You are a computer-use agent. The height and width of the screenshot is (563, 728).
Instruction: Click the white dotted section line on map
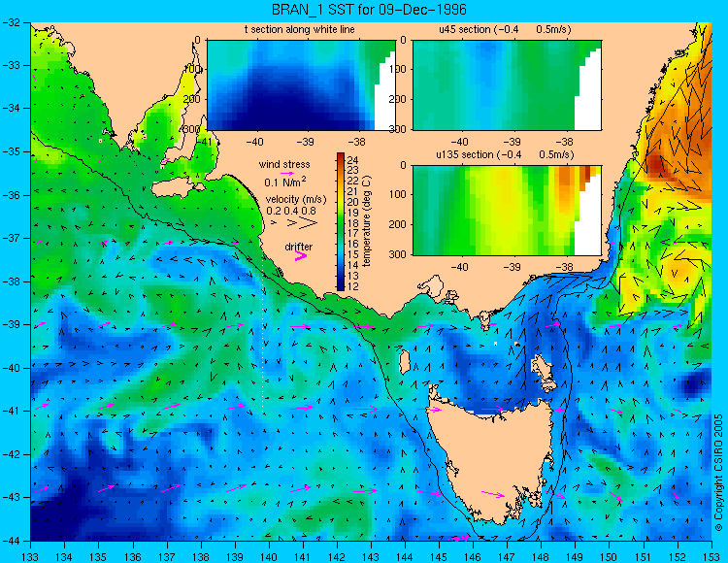tap(262, 334)
